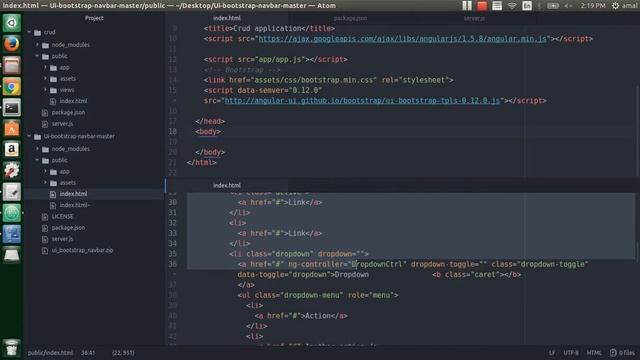Open index.html under crud public

pyautogui.click(x=73, y=101)
